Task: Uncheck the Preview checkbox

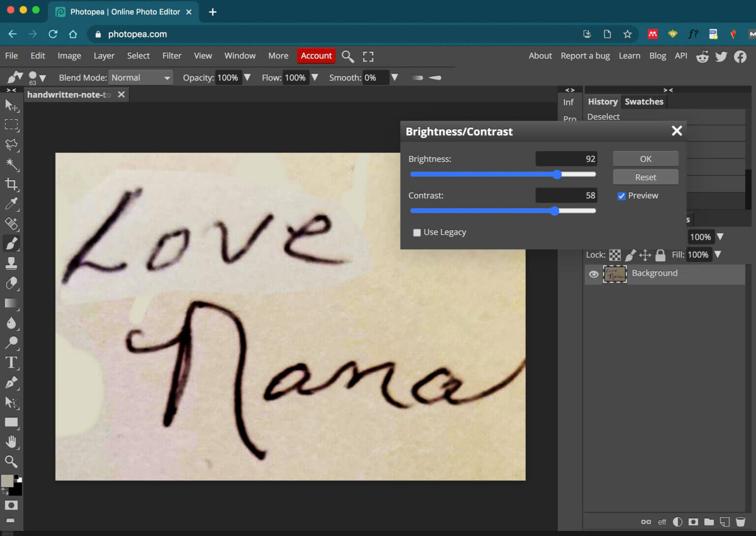Action: (622, 196)
